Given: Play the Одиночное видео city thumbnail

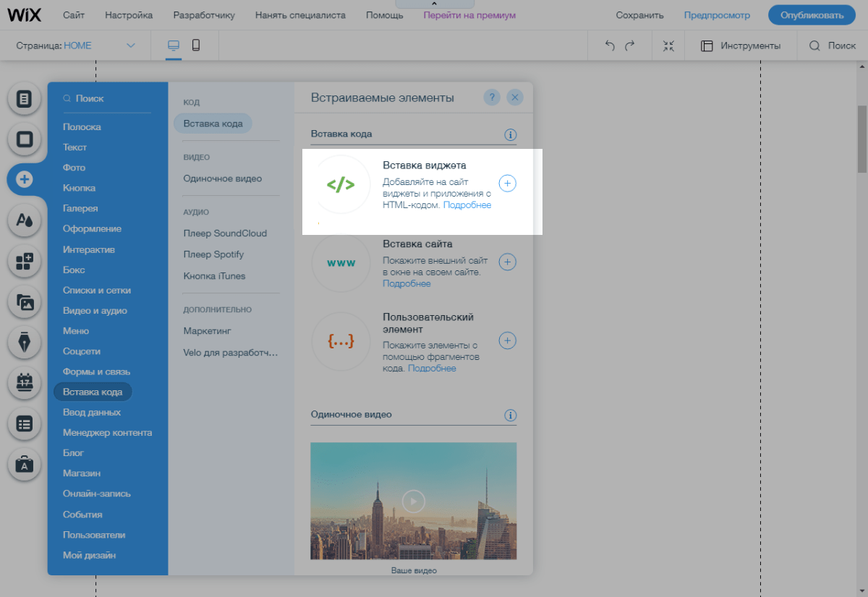Looking at the screenshot, I should (x=413, y=500).
